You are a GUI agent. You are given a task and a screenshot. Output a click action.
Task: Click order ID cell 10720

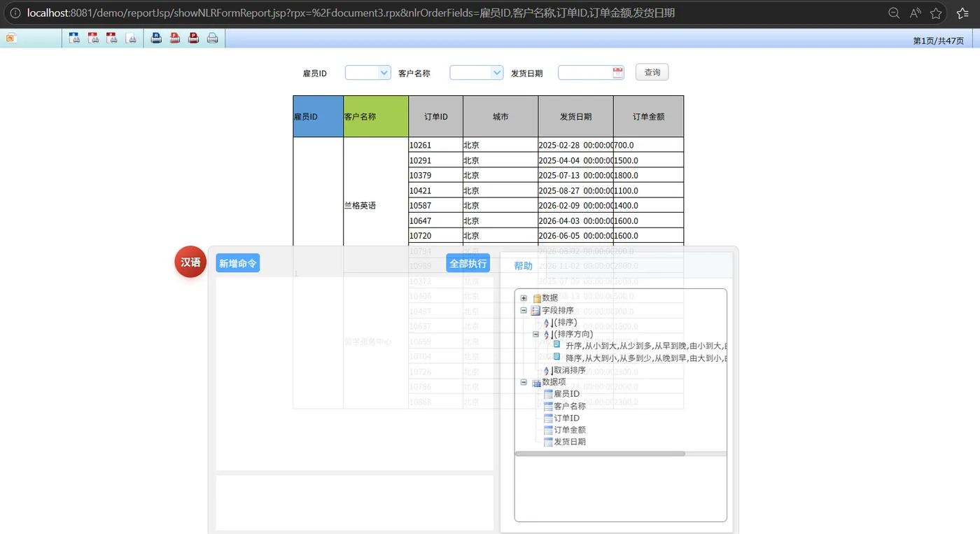coord(435,236)
